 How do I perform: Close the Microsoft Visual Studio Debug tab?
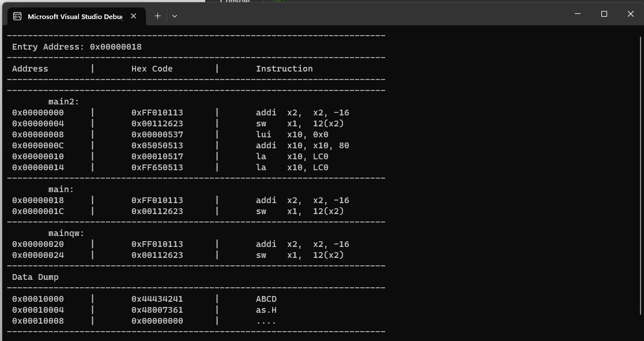pos(134,16)
